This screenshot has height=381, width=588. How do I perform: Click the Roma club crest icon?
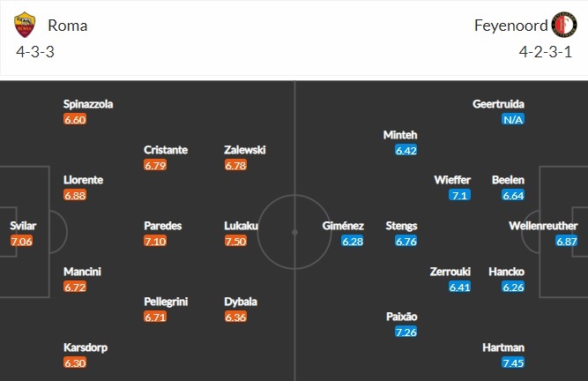(x=26, y=26)
